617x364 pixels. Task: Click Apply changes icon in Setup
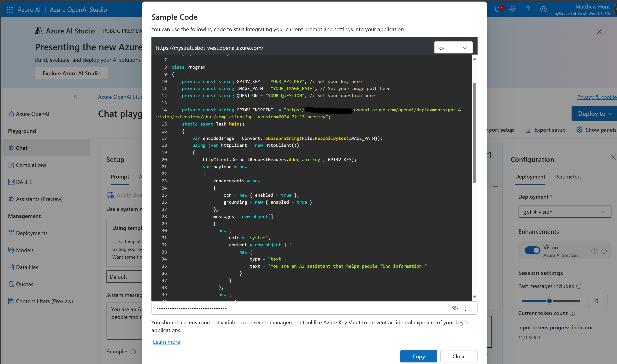tap(111, 195)
